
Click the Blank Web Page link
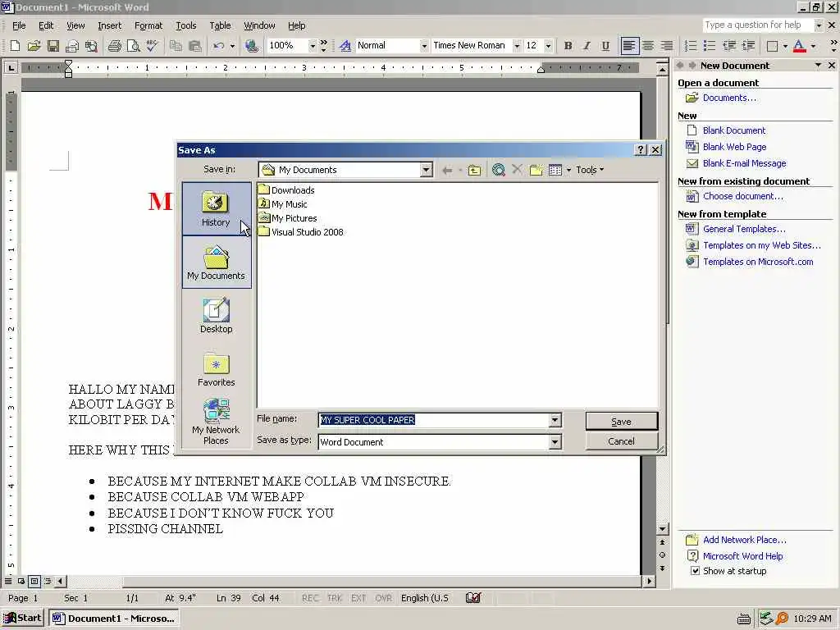(x=734, y=147)
